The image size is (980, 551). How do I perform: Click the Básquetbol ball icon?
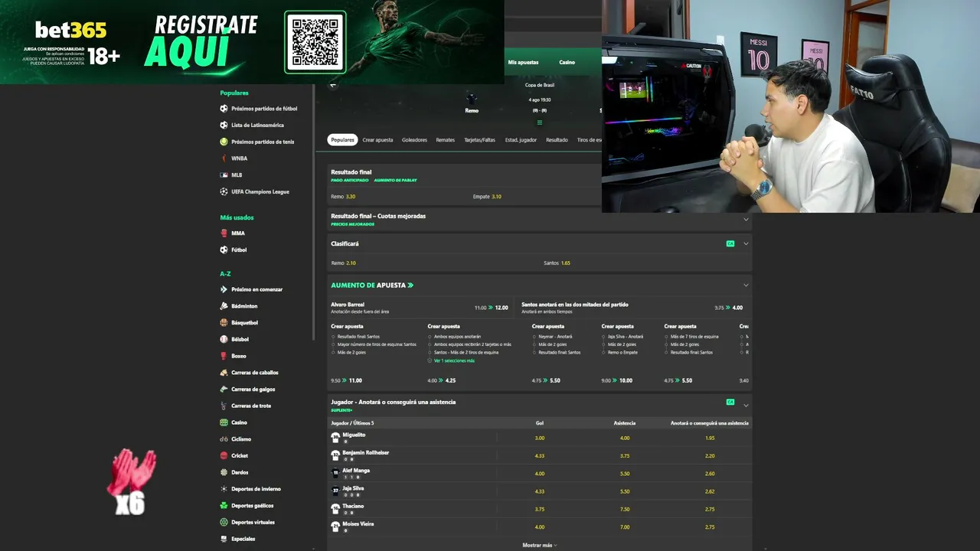(x=224, y=323)
